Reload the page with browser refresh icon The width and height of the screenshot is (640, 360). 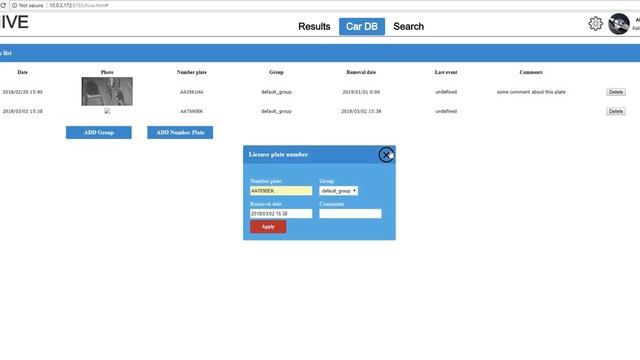pos(3,5)
